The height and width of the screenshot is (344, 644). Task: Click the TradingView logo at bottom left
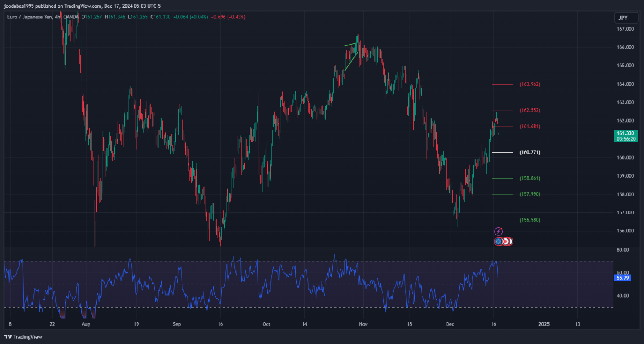click(x=23, y=337)
